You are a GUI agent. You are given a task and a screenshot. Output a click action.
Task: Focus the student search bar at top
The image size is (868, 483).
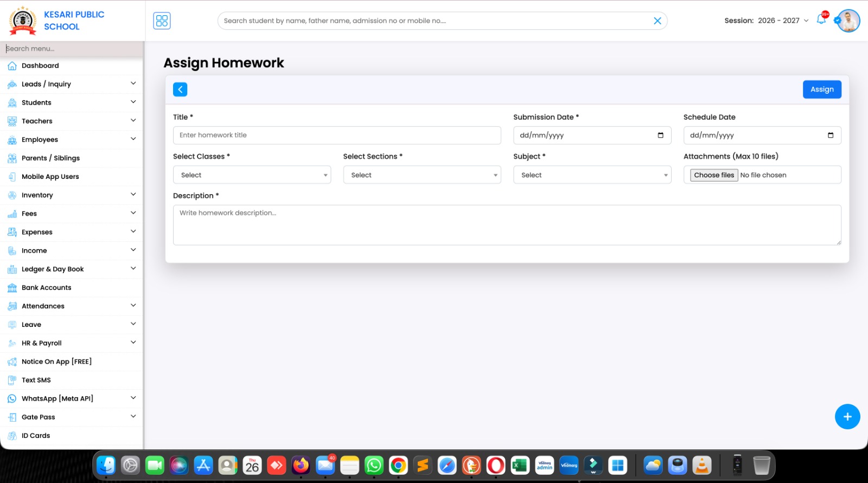tap(442, 21)
